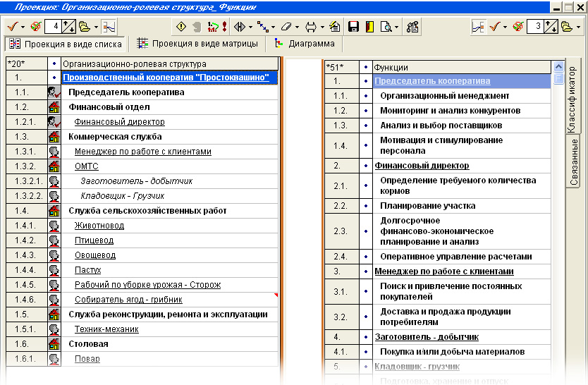Image resolution: width=588 pixels, height=385 pixels.
Task: Select Заготовитель - добытчик heading in Функции list
Action: point(427,337)
